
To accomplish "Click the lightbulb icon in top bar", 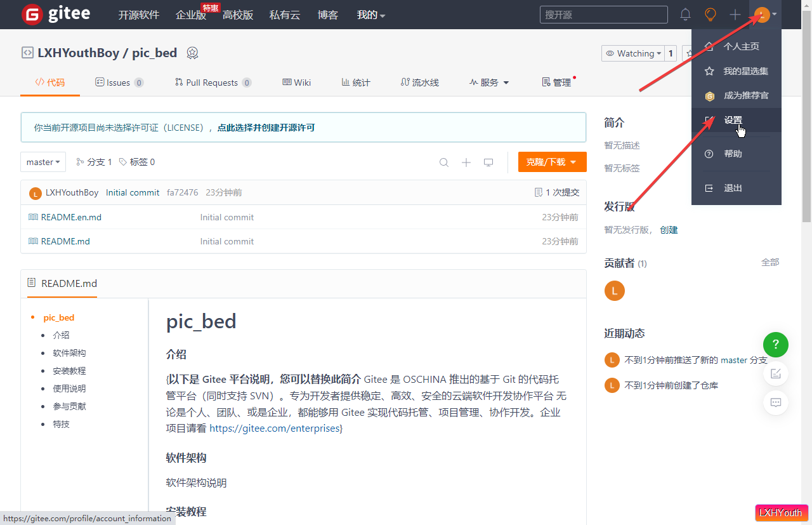I will pyautogui.click(x=710, y=14).
